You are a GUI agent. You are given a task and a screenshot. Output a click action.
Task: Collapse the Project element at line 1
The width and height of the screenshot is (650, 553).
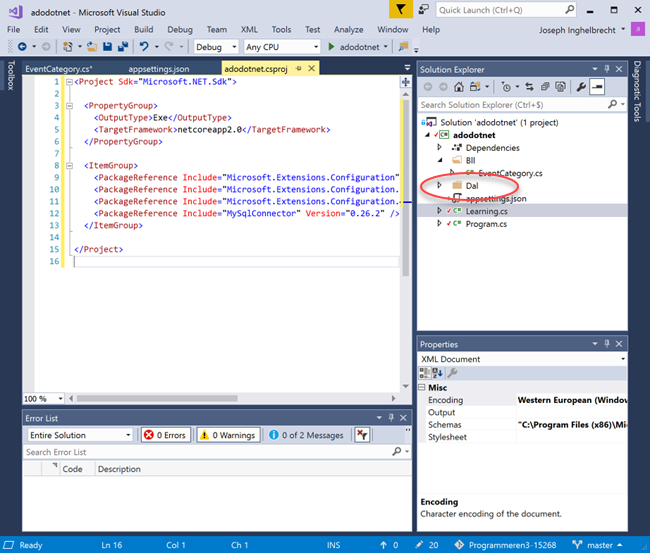[x=70, y=82]
